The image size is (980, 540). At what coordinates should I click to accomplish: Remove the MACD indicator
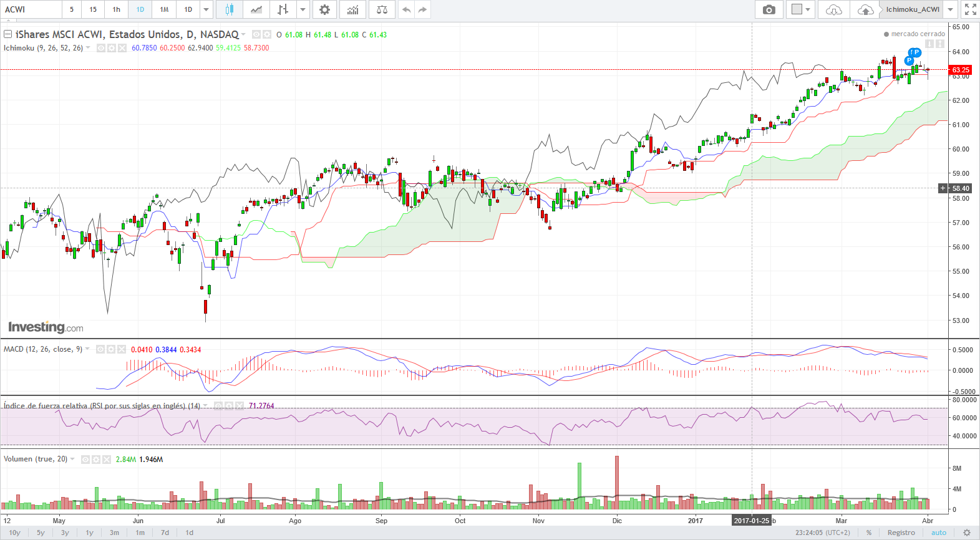click(122, 349)
